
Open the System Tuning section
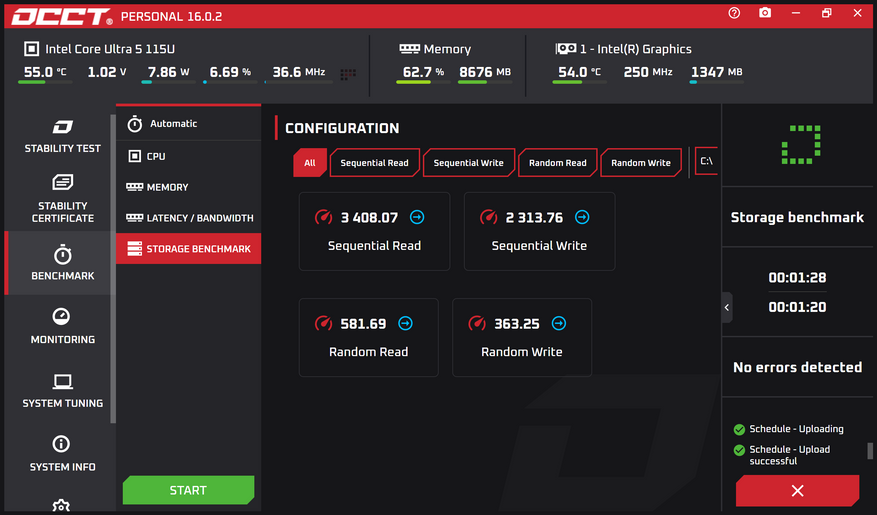tap(63, 390)
